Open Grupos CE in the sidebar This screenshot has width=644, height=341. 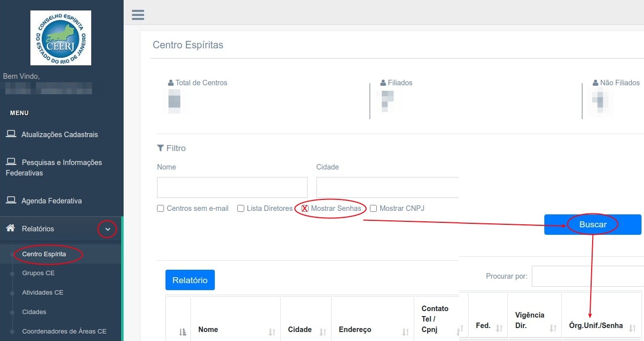coord(38,273)
